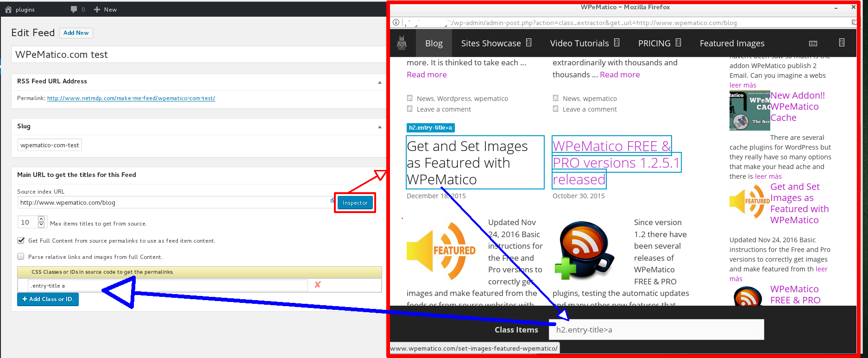Screen dimensions: 868x358
Task: Click the FEATURED speaker post image
Action: [441, 251]
